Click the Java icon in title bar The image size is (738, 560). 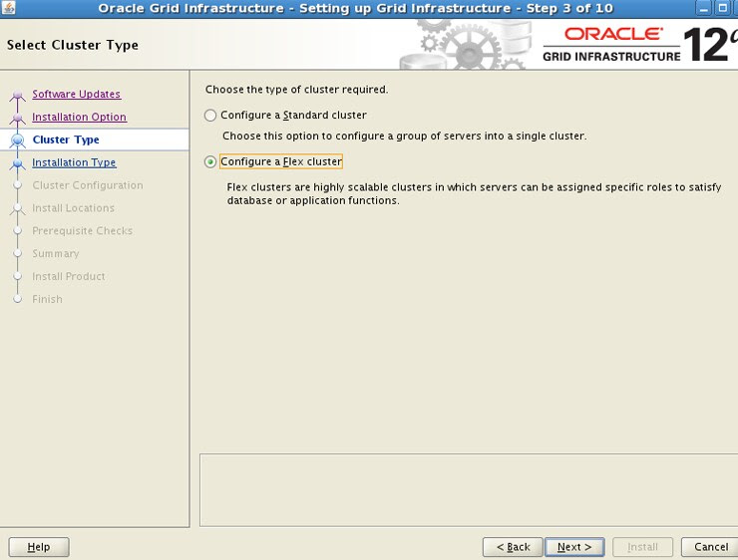8,8
